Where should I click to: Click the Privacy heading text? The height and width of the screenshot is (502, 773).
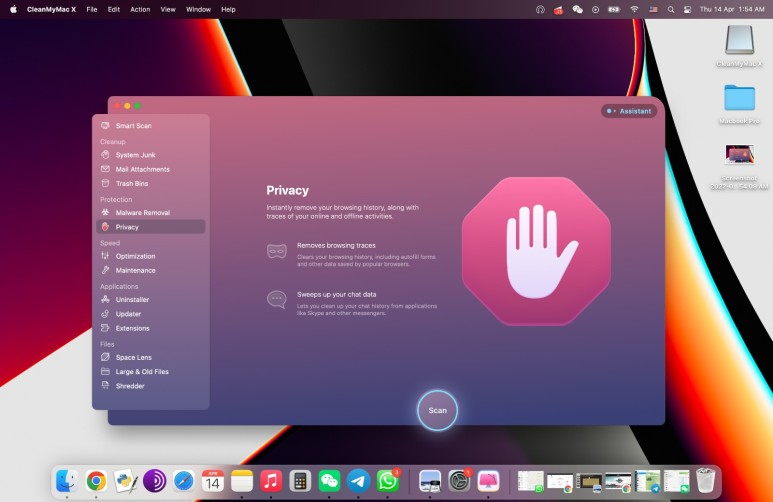point(287,190)
